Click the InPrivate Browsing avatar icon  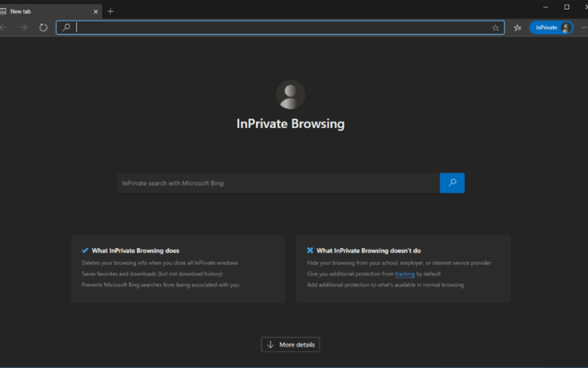tap(290, 95)
